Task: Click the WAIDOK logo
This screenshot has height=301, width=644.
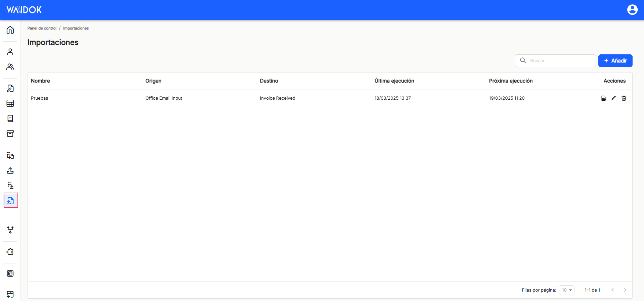Action: point(24,10)
